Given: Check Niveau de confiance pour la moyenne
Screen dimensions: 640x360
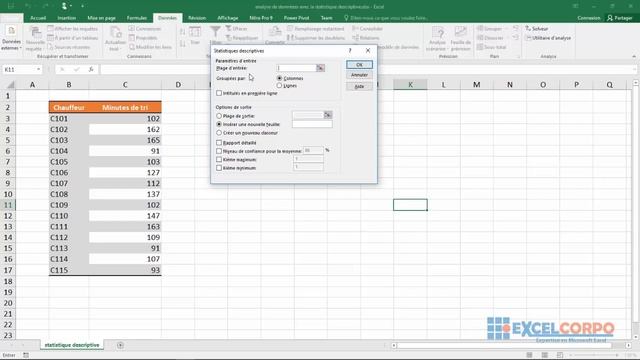Looking at the screenshot, I should click(x=219, y=151).
